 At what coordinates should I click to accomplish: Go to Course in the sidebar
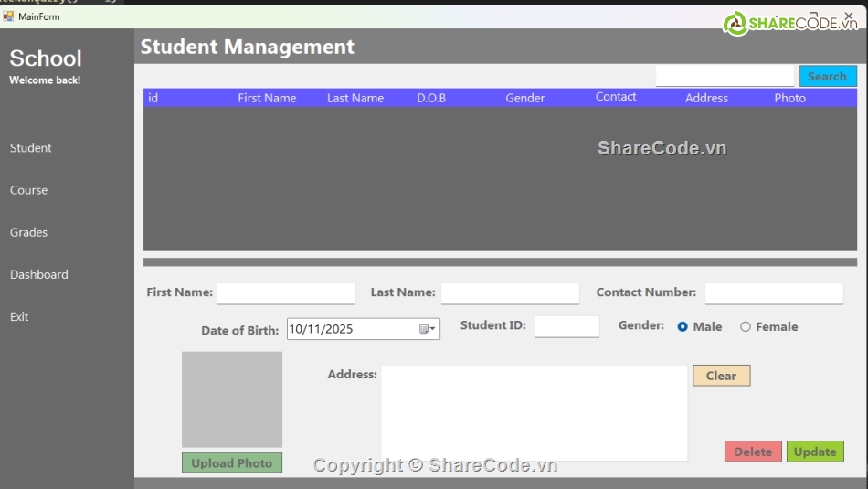pos(29,190)
